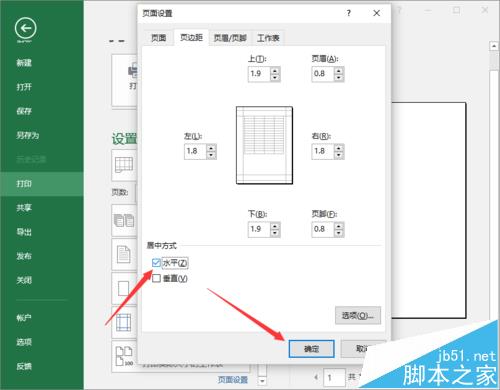Open the 页面设置 link below print settings
The image size is (500, 390).
233,380
